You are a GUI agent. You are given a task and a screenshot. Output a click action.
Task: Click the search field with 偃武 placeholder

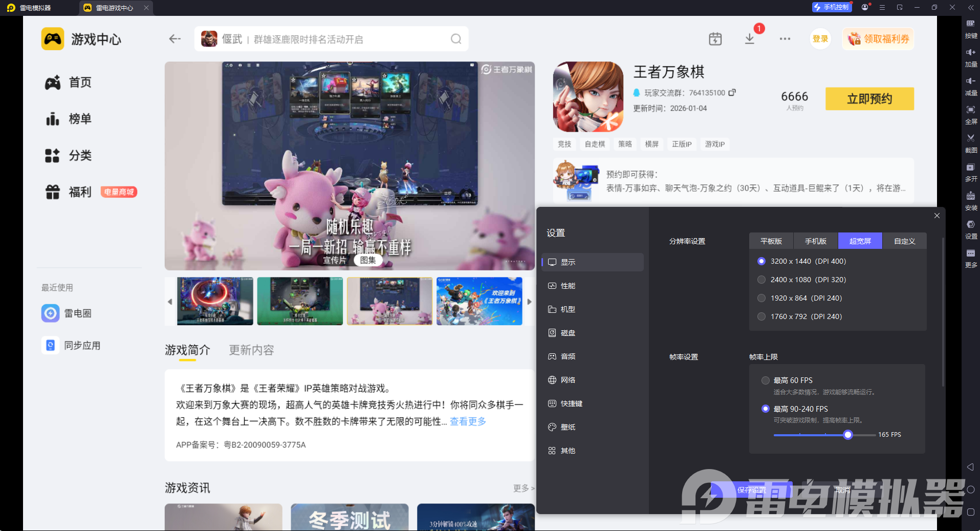(332, 39)
